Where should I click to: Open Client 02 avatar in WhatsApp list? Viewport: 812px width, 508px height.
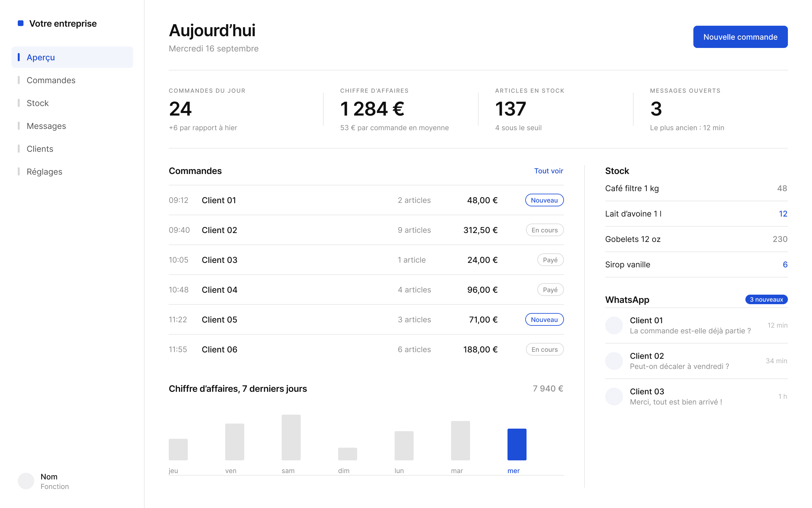click(614, 361)
